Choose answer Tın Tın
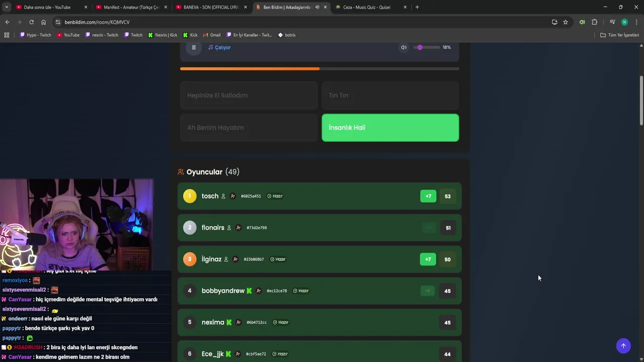Screen dimensions: 644x362 click(x=390, y=96)
